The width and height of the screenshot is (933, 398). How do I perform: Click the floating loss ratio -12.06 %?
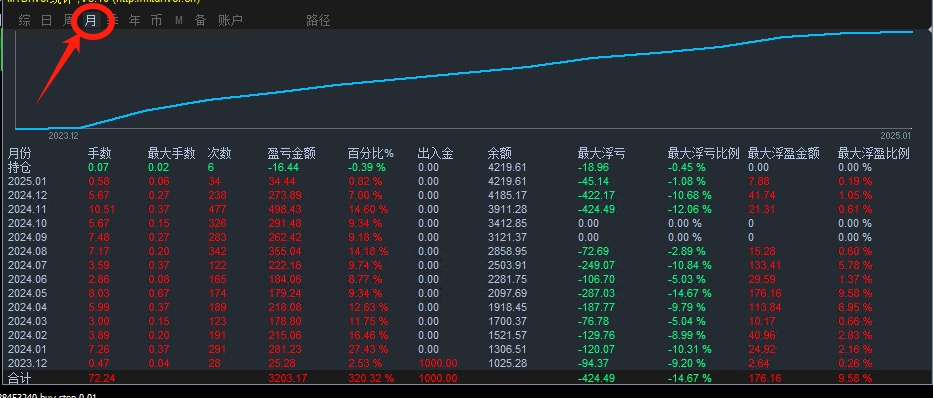690,209
